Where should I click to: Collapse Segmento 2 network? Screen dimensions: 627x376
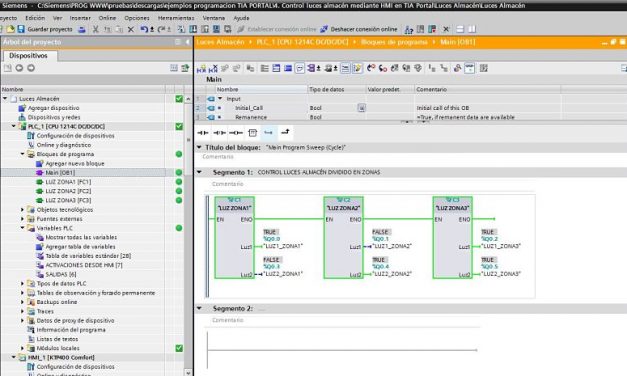[x=200, y=308]
